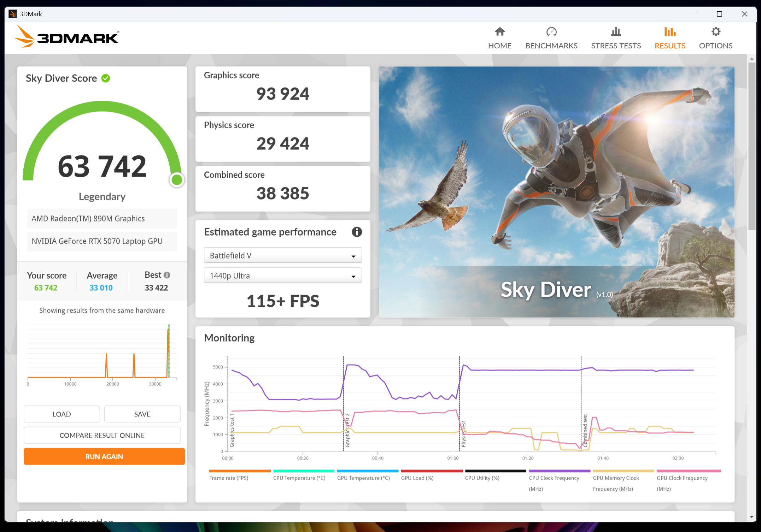Click the Stress Tests bar chart icon
761x532 pixels.
point(616,31)
